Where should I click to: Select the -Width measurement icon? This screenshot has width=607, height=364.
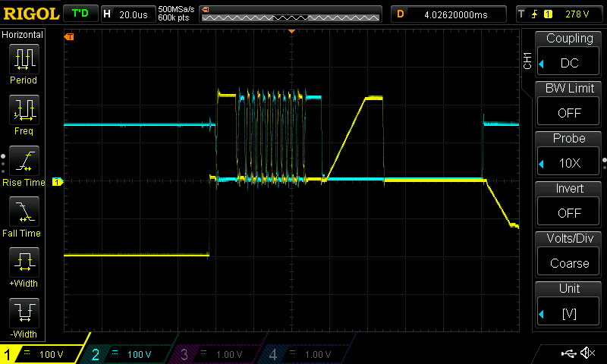tap(24, 312)
